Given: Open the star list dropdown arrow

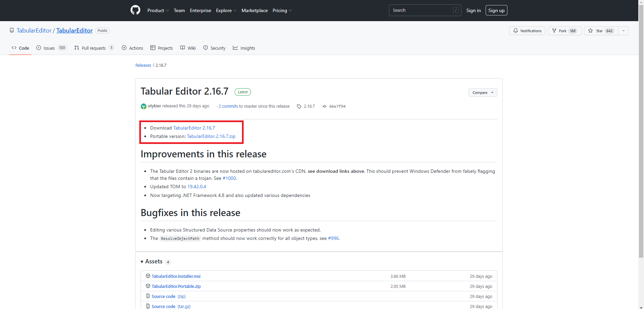Looking at the screenshot, I should click(x=624, y=31).
